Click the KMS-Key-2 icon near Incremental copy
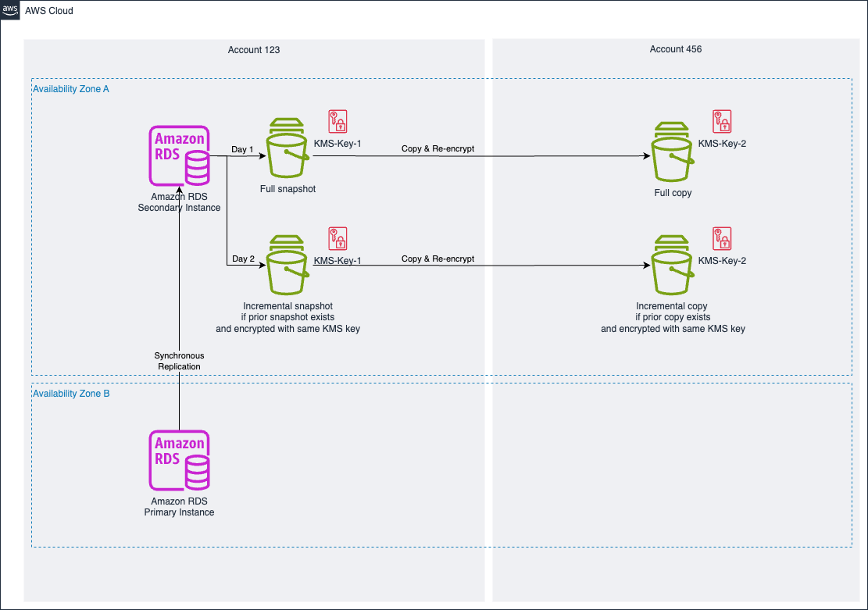868x610 pixels. [721, 238]
